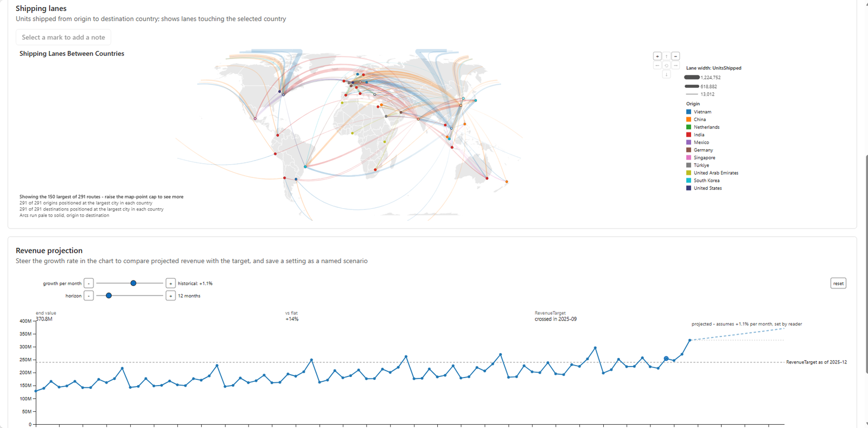
Task: Click 'United Arab Emirates' legend label
Action: tap(716, 173)
